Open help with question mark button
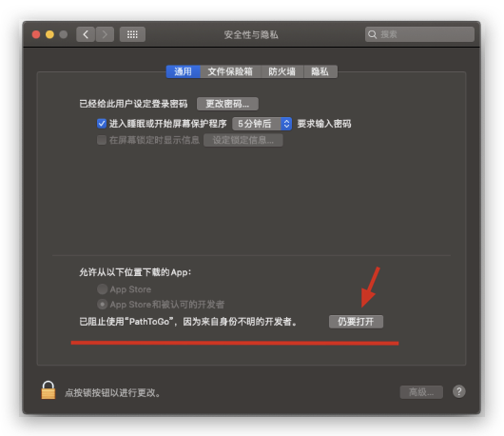504x436 pixels. point(459,391)
